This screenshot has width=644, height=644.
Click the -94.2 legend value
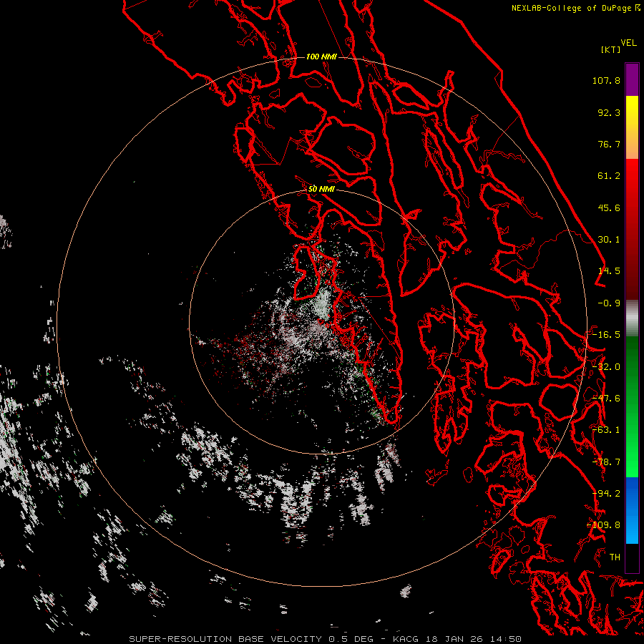606,494
